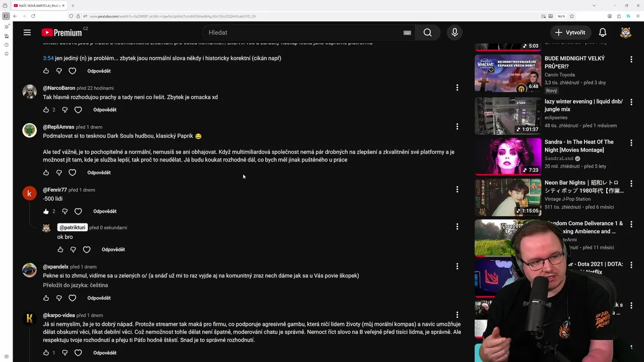644x362 pixels.
Task: Dislike the @Fenrir77 comment
Action: pyautogui.click(x=65, y=211)
